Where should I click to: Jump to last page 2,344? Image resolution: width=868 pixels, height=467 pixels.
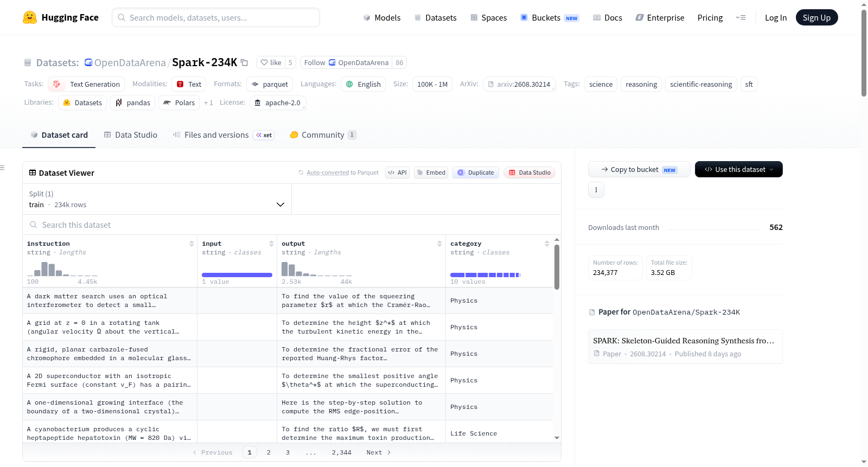pos(342,452)
